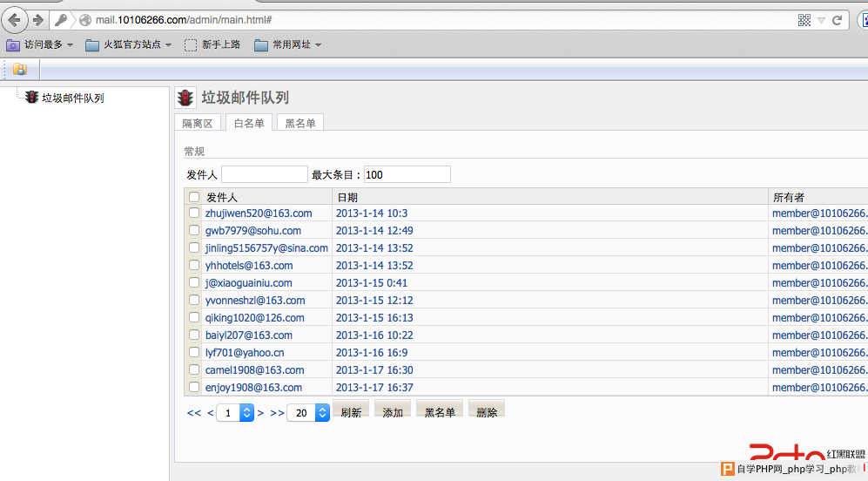This screenshot has height=481, width=868.
Task: Open the page number dropdown showing 1
Action: pos(235,413)
